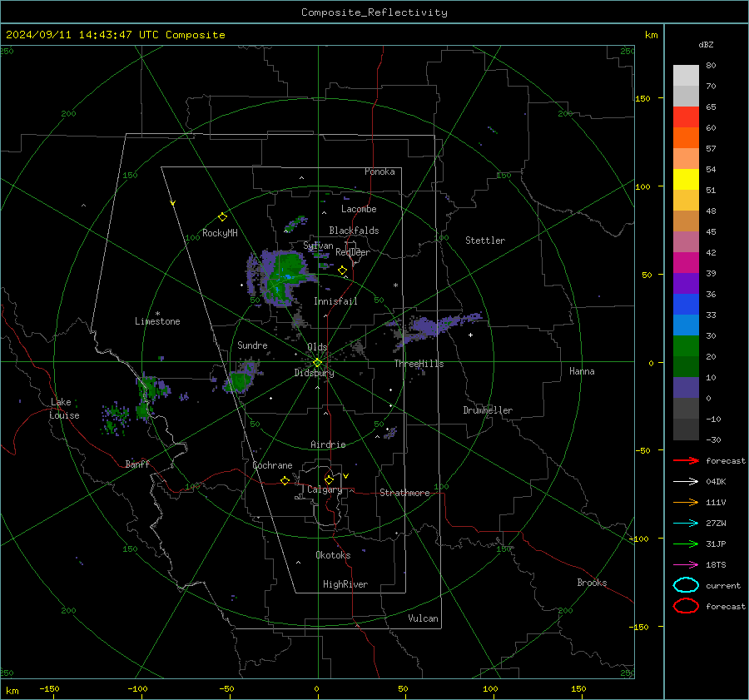Select magenta 42-39 dBZ swatch

click(686, 263)
